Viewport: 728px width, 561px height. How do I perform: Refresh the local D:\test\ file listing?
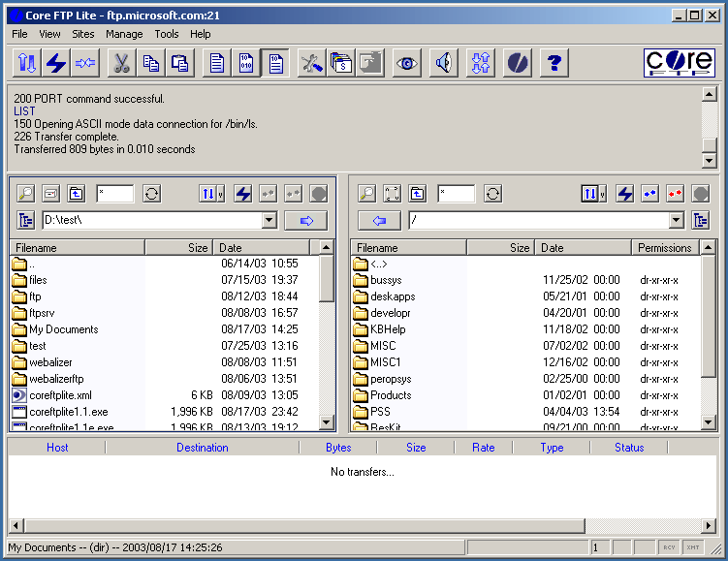coord(151,194)
